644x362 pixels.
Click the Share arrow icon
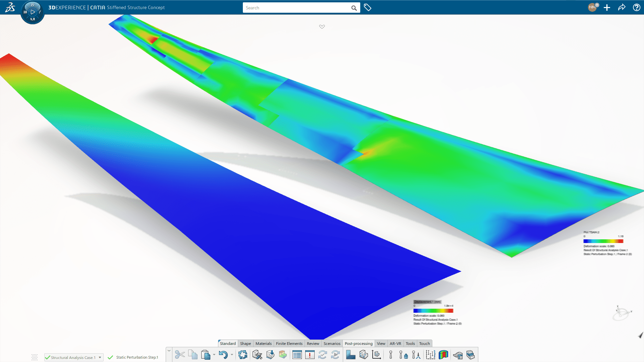click(x=622, y=7)
